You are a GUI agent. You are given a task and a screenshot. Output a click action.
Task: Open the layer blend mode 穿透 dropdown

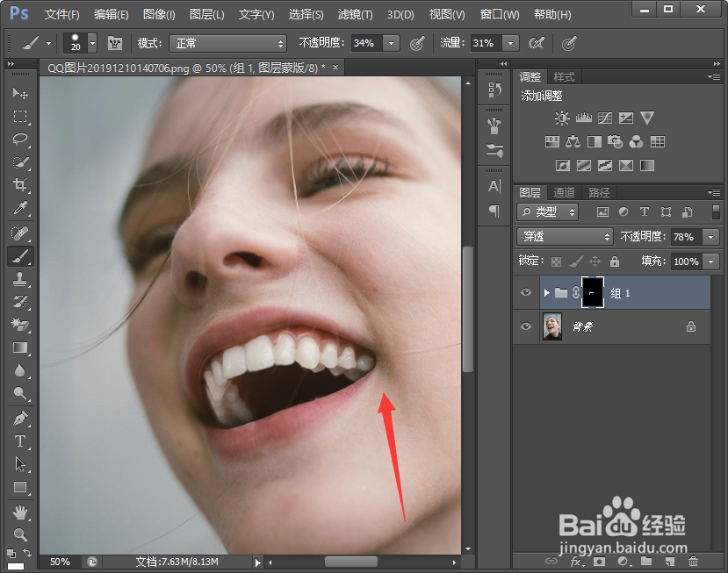pos(565,237)
